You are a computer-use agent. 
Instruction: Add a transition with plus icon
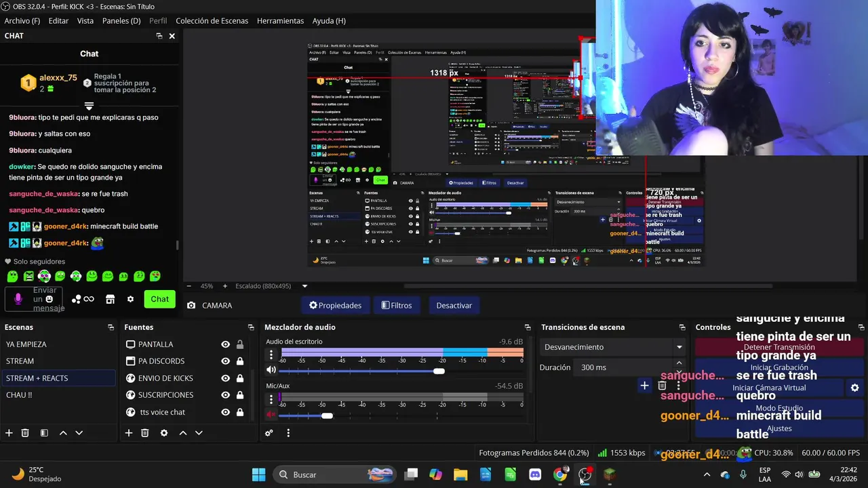coord(644,386)
